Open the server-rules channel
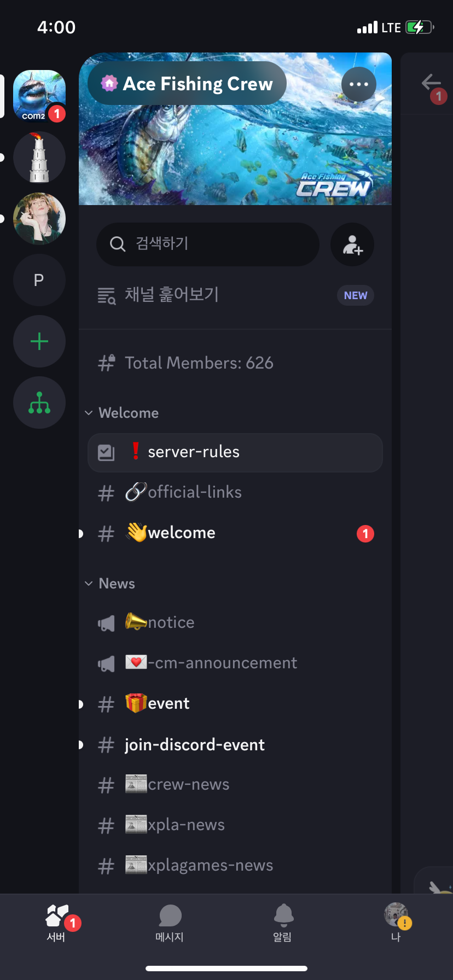453x980 pixels. [235, 452]
